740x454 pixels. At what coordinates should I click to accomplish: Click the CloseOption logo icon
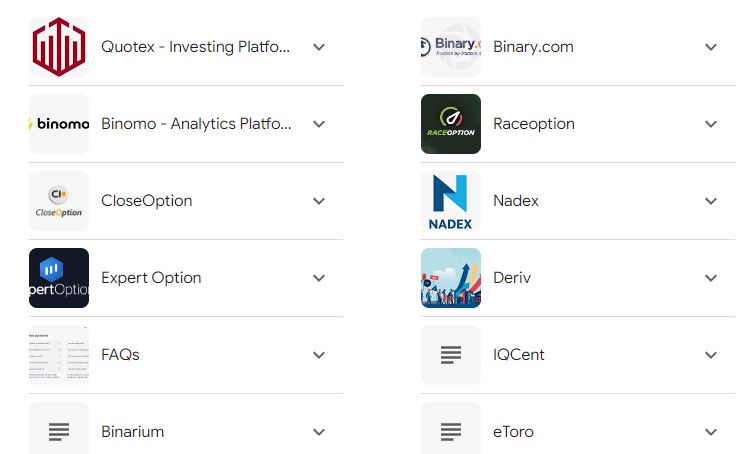pyautogui.click(x=59, y=201)
